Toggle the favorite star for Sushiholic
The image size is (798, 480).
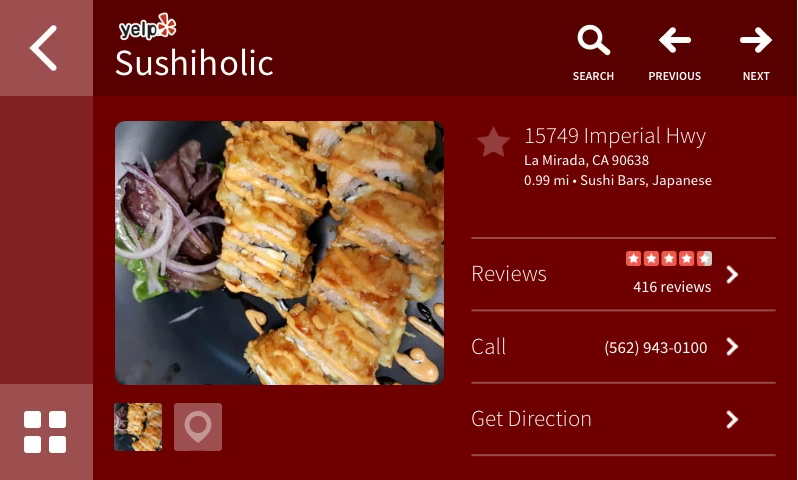493,143
